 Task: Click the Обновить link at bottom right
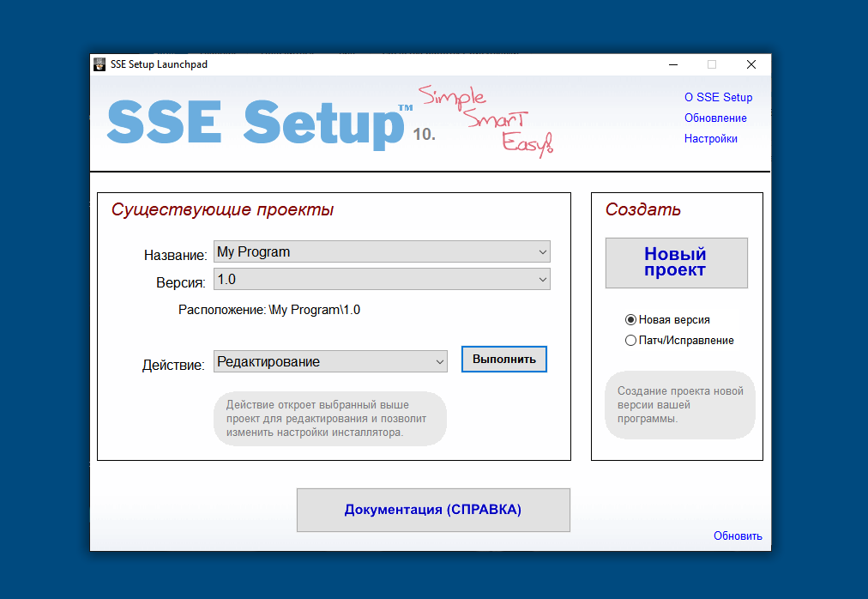(738, 535)
